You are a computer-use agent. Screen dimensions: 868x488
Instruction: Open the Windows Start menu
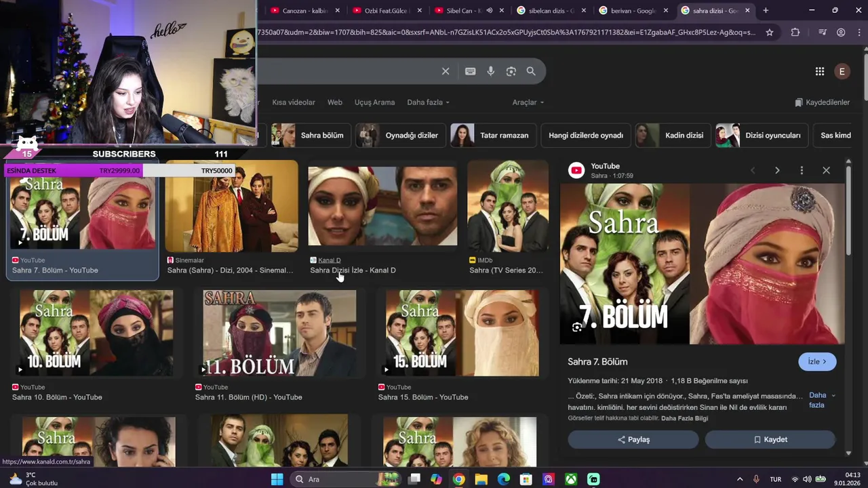[277, 479]
